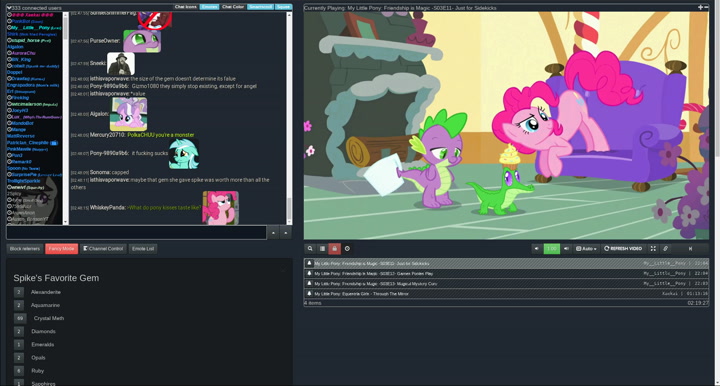Open the Auto quality dropdown
This screenshot has width=720, height=386.
[x=586, y=248]
